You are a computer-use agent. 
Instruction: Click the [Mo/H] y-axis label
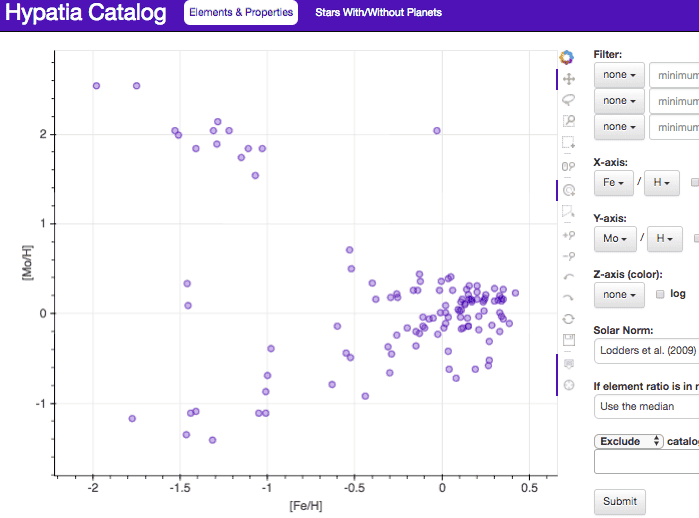[x=27, y=263]
